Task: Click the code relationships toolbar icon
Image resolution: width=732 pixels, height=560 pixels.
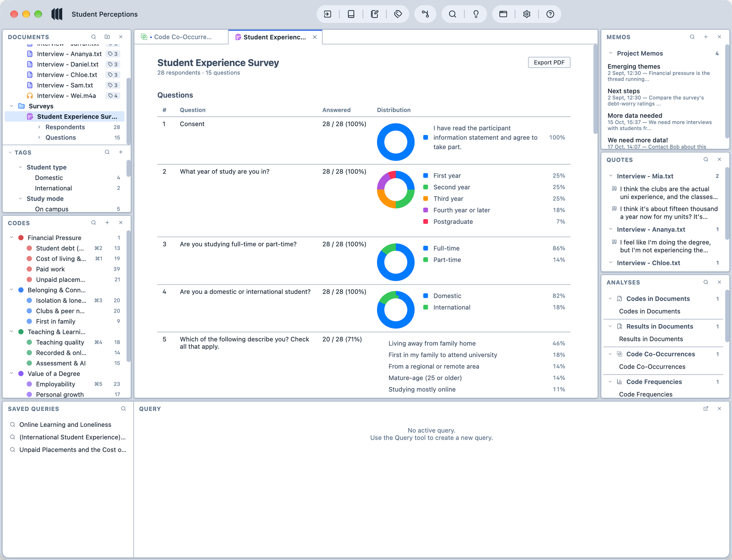Action: 425,14
